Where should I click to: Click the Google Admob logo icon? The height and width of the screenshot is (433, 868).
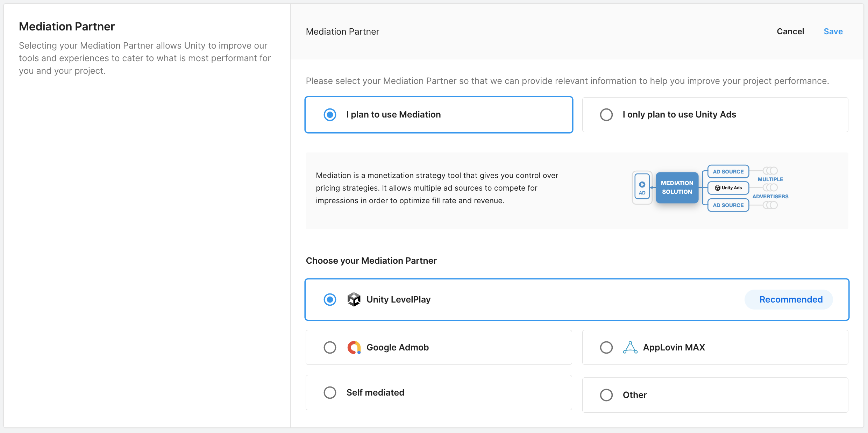point(354,347)
